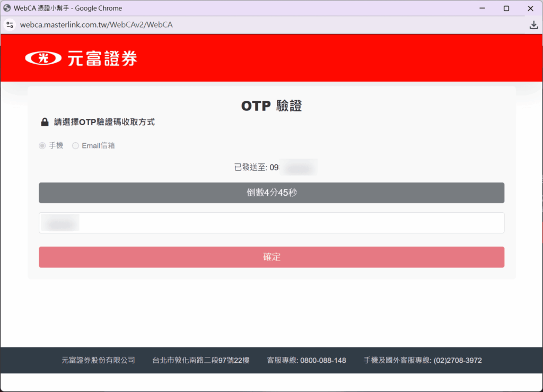Click the site information icon in address bar
This screenshot has height=392, width=543.
[x=10, y=25]
